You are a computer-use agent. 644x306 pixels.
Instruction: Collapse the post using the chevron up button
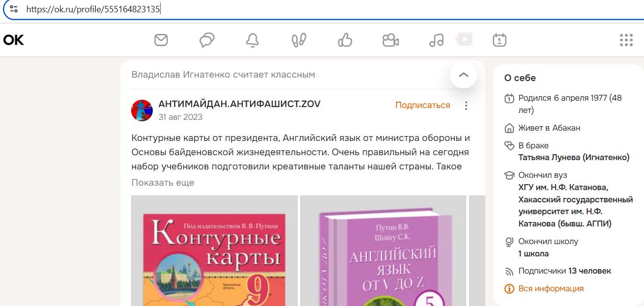point(463,75)
